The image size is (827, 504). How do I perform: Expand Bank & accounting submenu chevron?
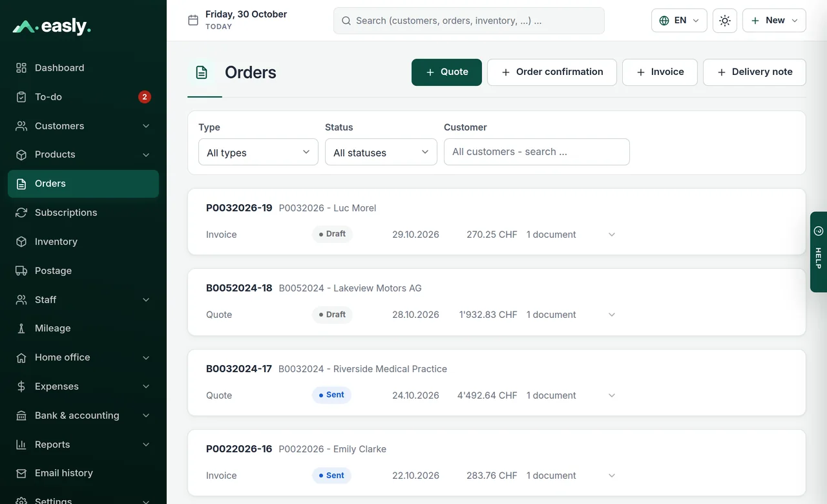(146, 415)
